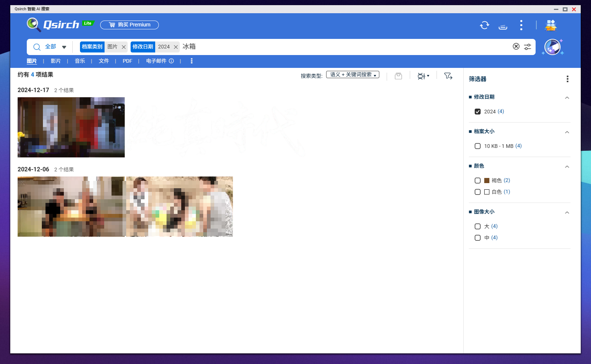This screenshot has width=591, height=364.
Task: Click the sync refresh icon in header
Action: 484,25
